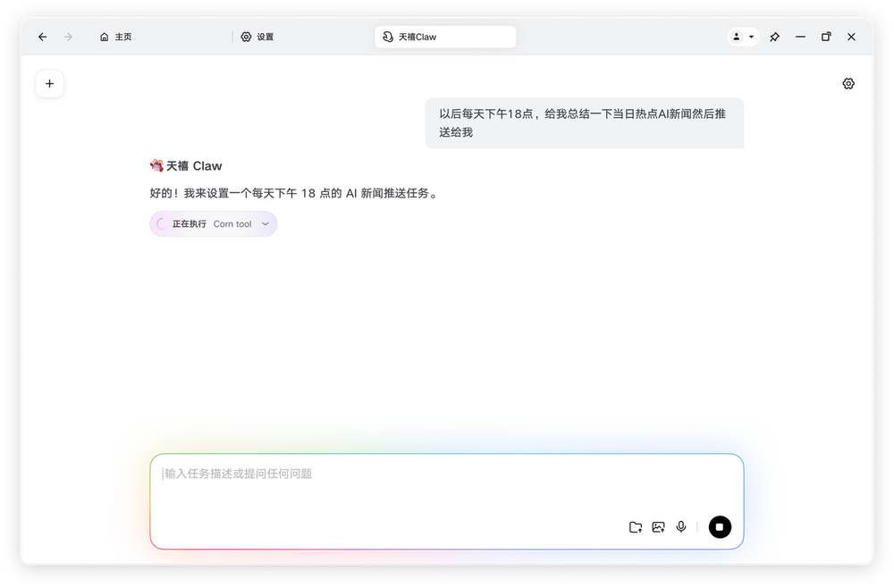The image size is (894, 588).
Task: Enable voice input with the mic toggle
Action: click(681, 527)
